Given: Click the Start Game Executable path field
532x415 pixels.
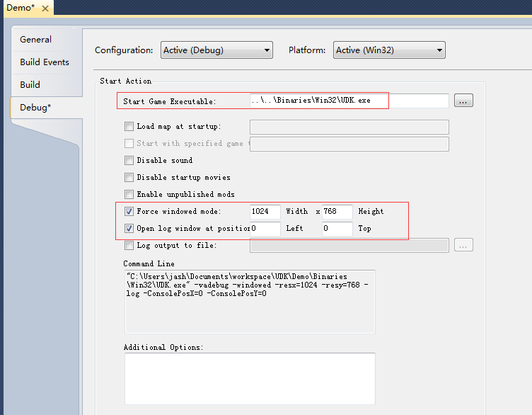Looking at the screenshot, I should (349, 101).
